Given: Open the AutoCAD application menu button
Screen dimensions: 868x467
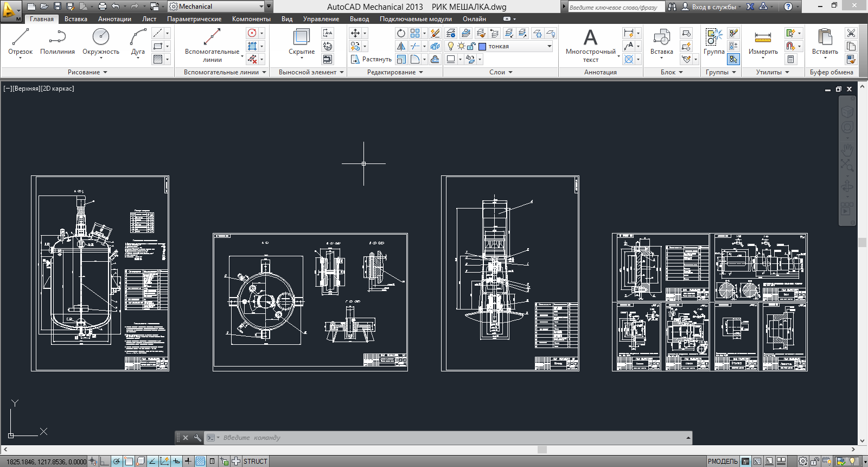Looking at the screenshot, I should (10, 10).
